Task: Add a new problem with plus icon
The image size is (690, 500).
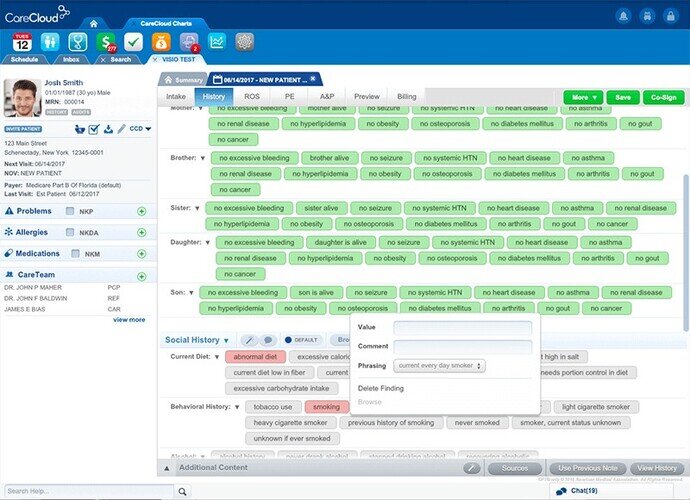Action: pos(142,212)
